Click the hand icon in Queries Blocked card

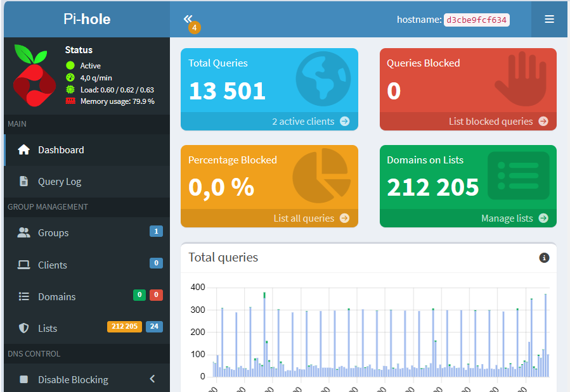click(x=521, y=79)
